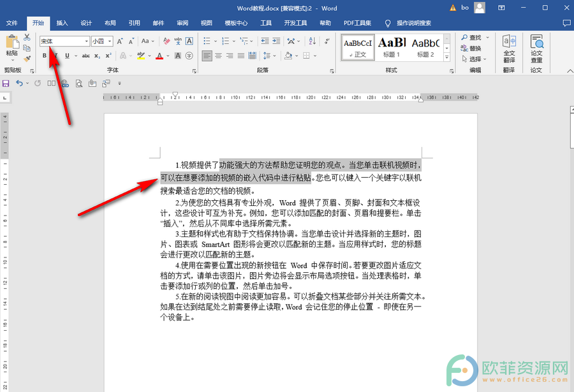
Task: Click the first indent marker on ruler
Action: click(175, 95)
